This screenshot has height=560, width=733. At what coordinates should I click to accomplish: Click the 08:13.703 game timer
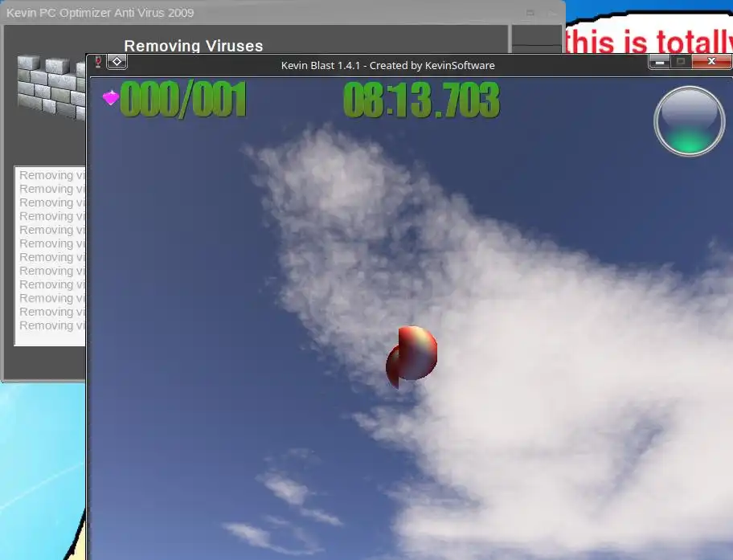421,100
